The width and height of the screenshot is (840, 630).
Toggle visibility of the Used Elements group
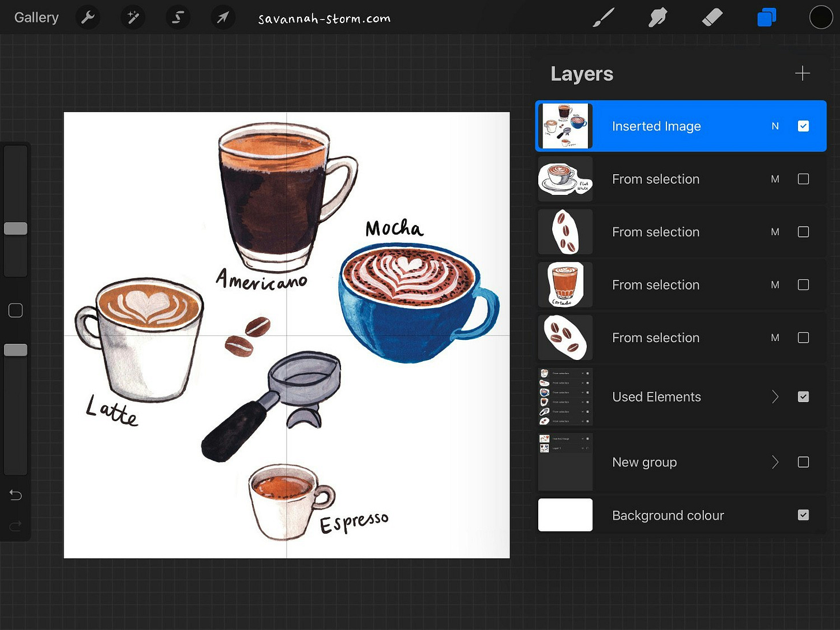[x=803, y=396]
